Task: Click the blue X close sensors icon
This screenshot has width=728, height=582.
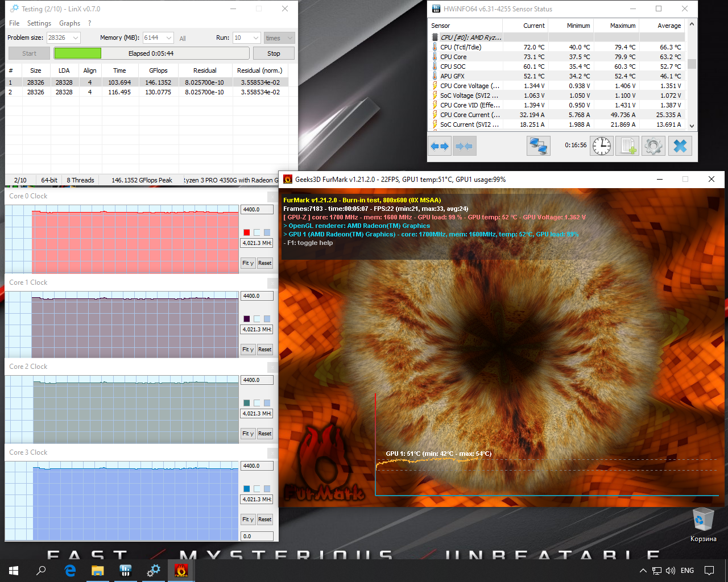Action: (x=680, y=146)
